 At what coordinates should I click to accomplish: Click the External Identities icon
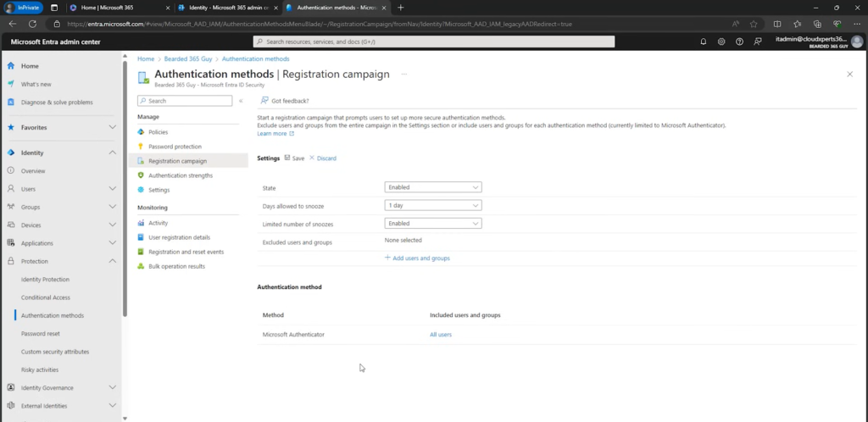[10, 406]
